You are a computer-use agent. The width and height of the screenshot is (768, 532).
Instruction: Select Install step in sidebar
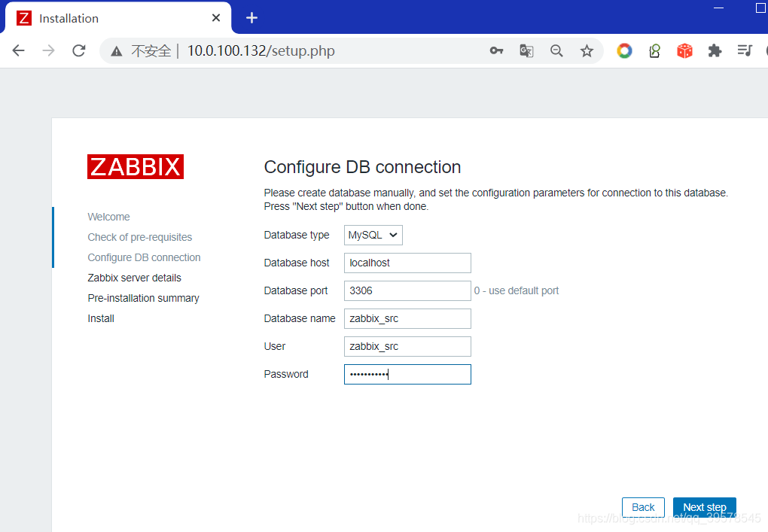click(x=101, y=318)
